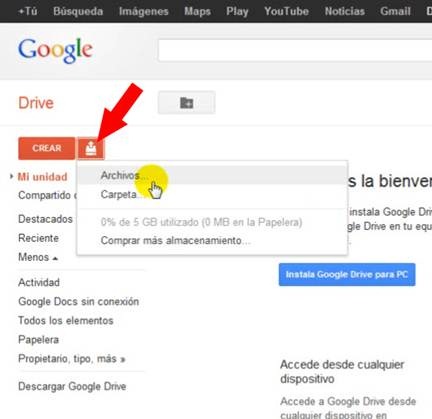This screenshot has width=432, height=419.
Task: Open Gmail from the top bar
Action: 395,11
